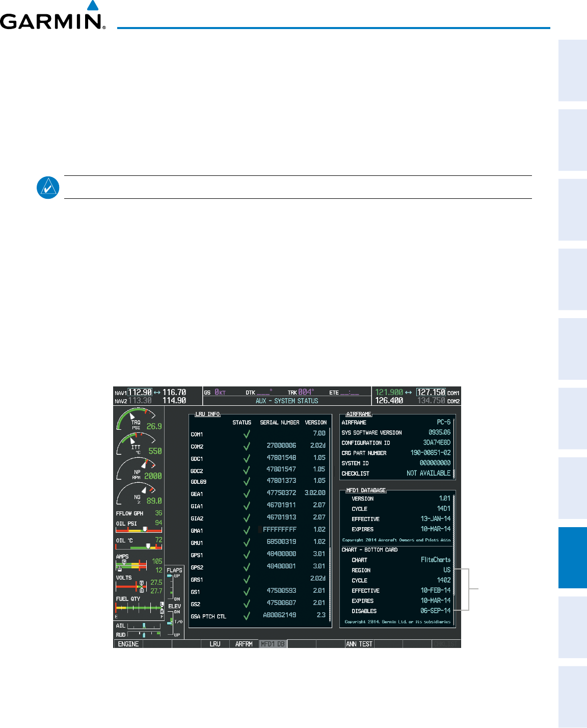The width and height of the screenshot is (587, 728).
Task: Click the GDC1 green status checkmark
Action: click(x=247, y=459)
